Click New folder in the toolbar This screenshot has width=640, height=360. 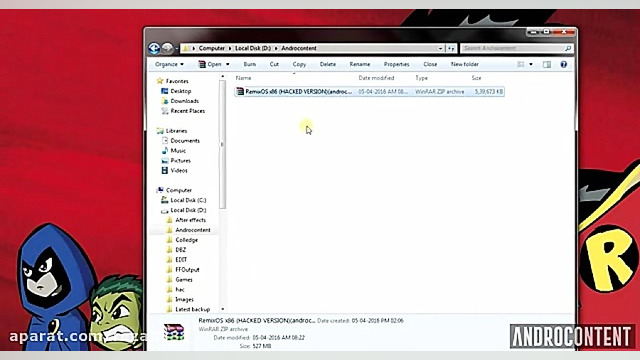tap(464, 64)
